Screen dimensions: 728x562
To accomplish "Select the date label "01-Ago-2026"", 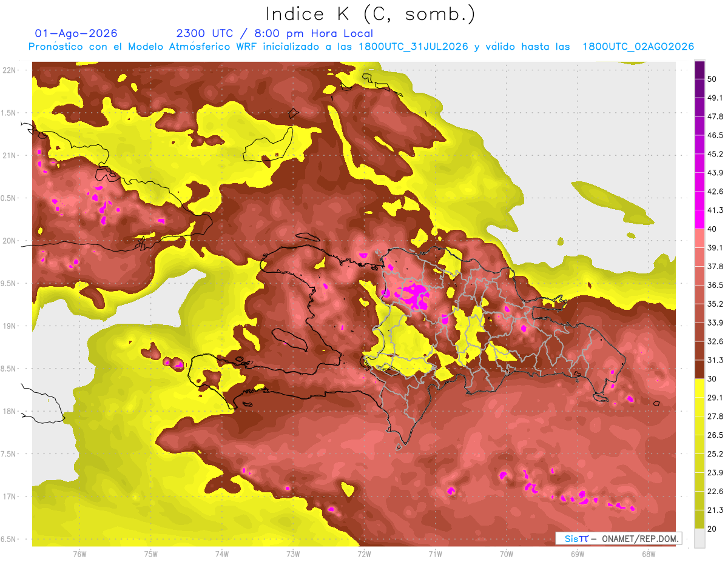I will click(x=76, y=33).
